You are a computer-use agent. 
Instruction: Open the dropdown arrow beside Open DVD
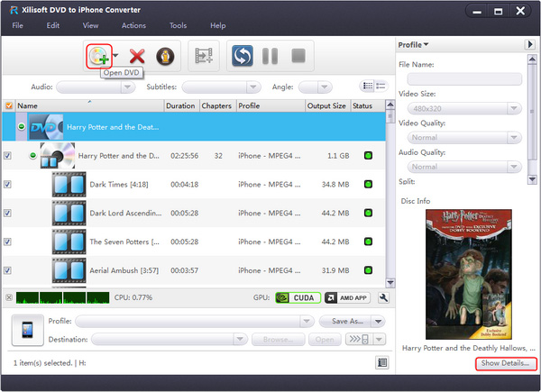pyautogui.click(x=115, y=55)
